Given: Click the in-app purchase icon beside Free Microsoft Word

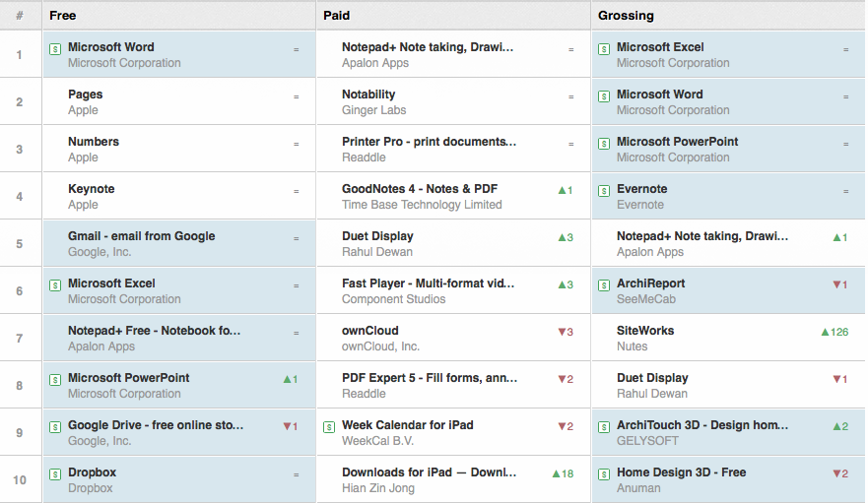Looking at the screenshot, I should (x=55, y=49).
